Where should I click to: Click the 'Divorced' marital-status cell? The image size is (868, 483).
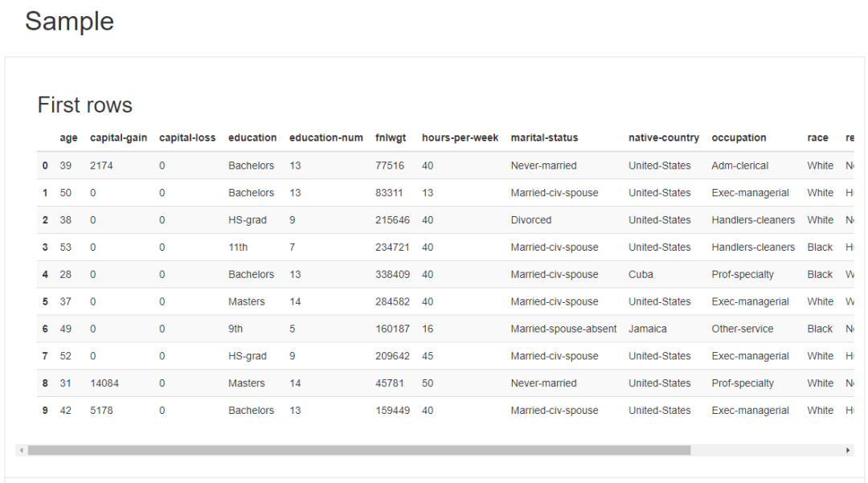pyautogui.click(x=530, y=220)
